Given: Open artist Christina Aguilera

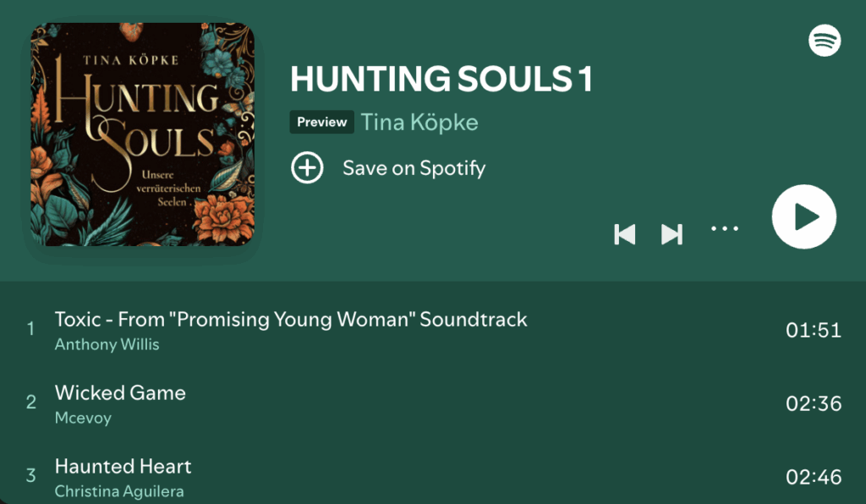Looking at the screenshot, I should 119,491.
